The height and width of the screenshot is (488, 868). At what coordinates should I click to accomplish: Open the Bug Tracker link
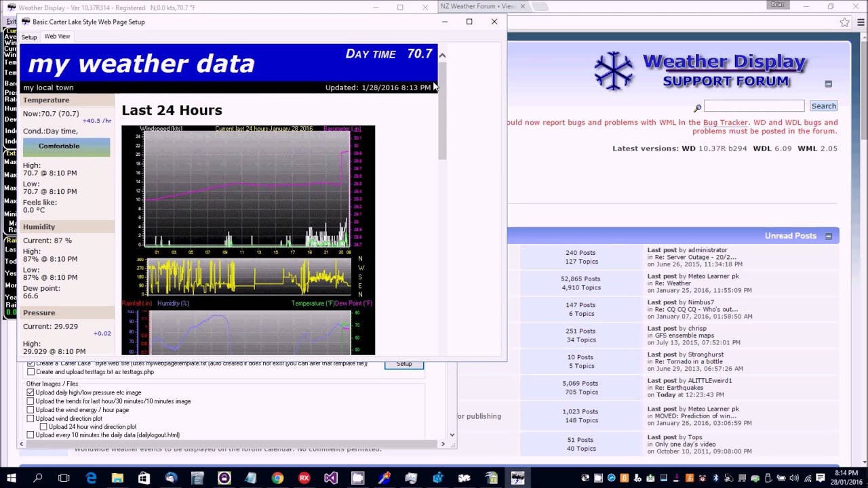tap(726, 123)
